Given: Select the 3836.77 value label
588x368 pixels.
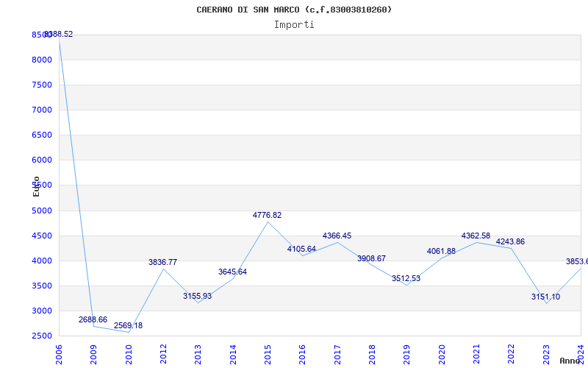Looking at the screenshot, I should pyautogui.click(x=162, y=263).
